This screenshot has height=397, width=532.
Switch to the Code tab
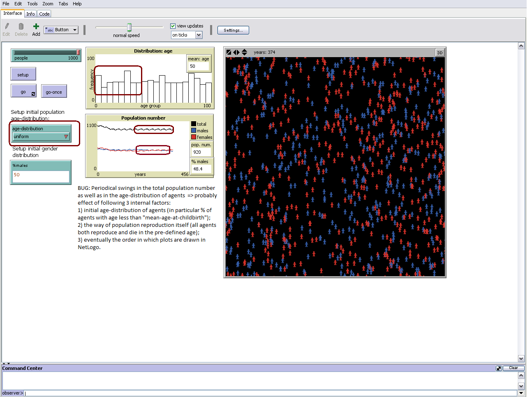click(x=44, y=14)
